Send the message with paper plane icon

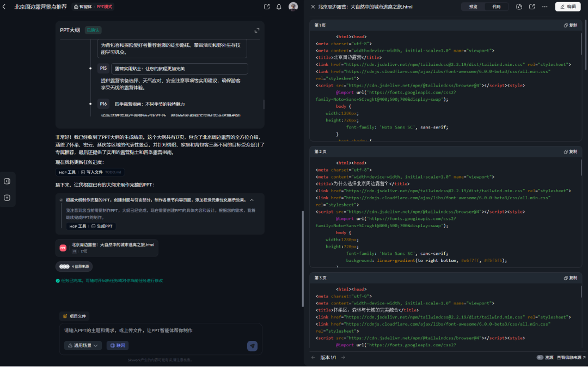[253, 346]
